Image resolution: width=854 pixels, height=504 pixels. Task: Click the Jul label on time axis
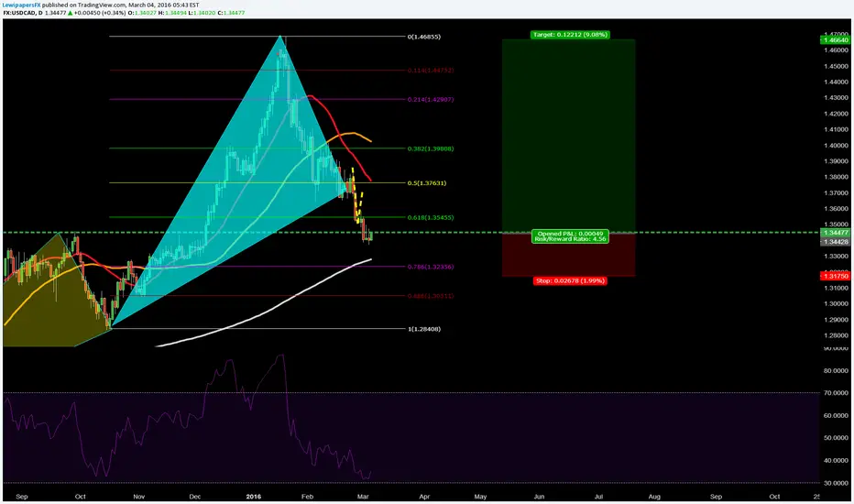pyautogui.click(x=598, y=497)
